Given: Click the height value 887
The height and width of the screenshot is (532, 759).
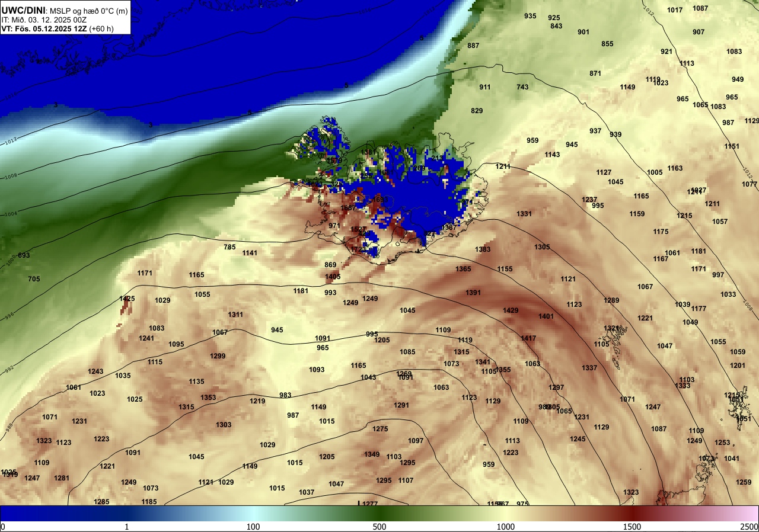Looking at the screenshot, I should [473, 46].
